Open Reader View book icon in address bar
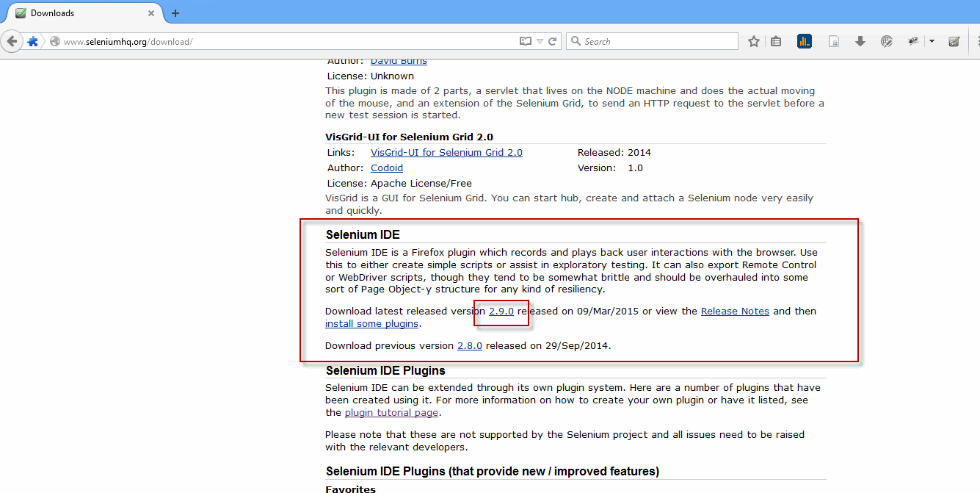The image size is (980, 493). [x=525, y=42]
